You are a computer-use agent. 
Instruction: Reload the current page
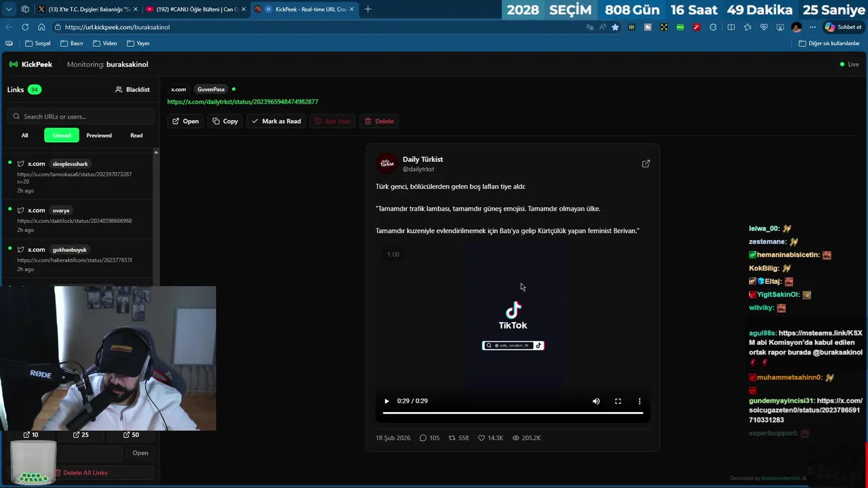coord(25,27)
